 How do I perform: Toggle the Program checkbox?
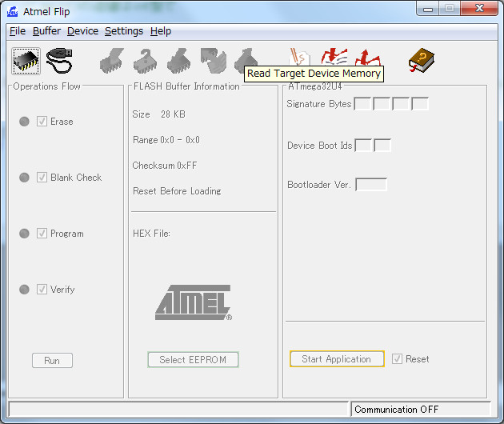[42, 233]
